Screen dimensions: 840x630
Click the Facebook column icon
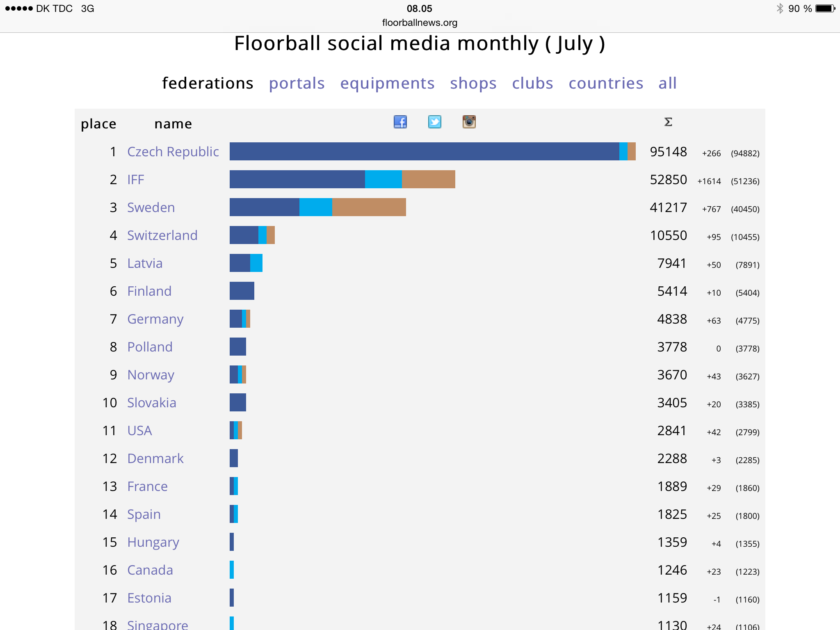400,122
